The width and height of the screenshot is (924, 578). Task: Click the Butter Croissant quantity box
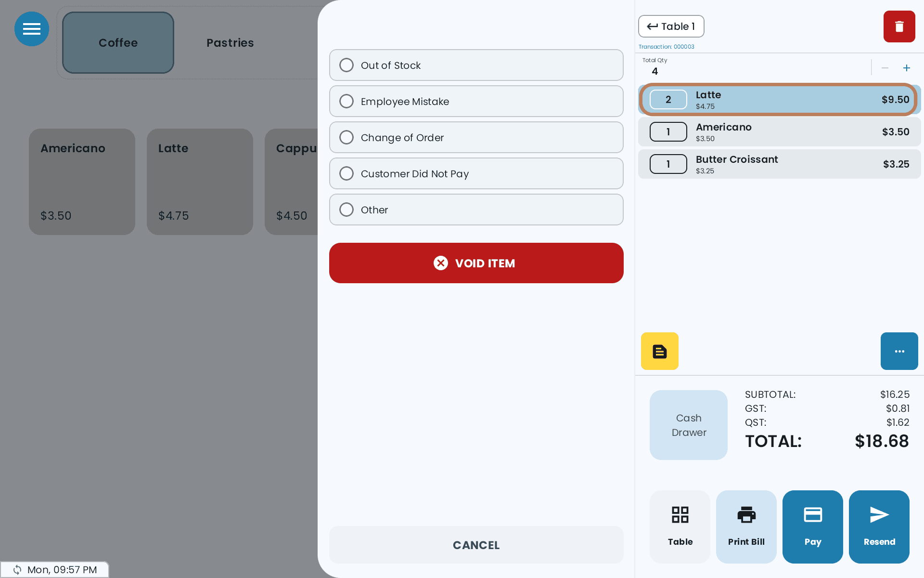(668, 164)
